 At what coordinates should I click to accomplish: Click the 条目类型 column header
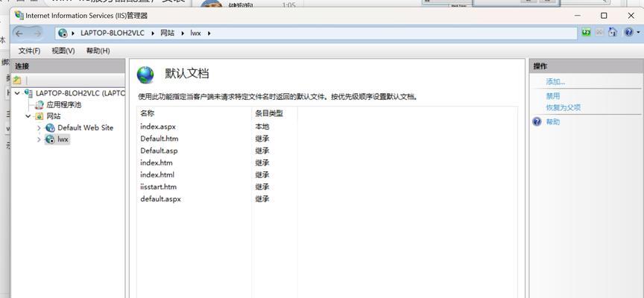(269, 113)
